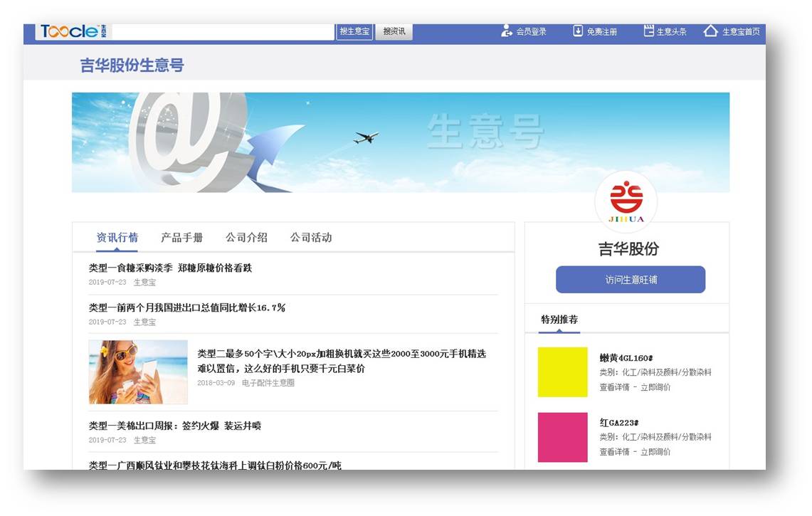Open the 免费注册 link
812x516 pixels.
tap(602, 31)
